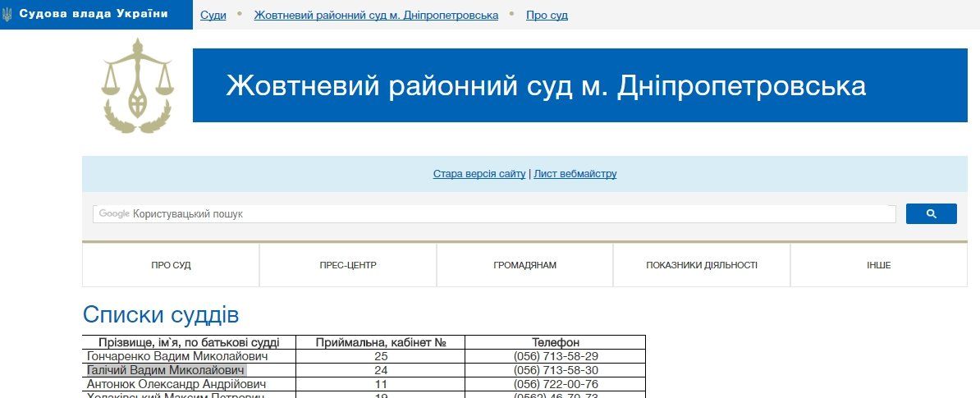This screenshot has height=398, width=980.
Task: Click the Приймальна, кабінет № column header
Action: click(x=381, y=342)
